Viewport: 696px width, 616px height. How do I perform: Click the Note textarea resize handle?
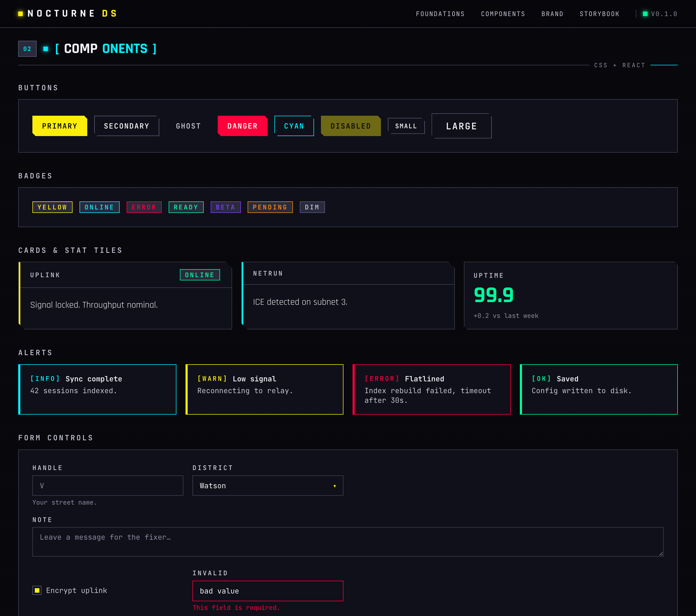coord(661,554)
